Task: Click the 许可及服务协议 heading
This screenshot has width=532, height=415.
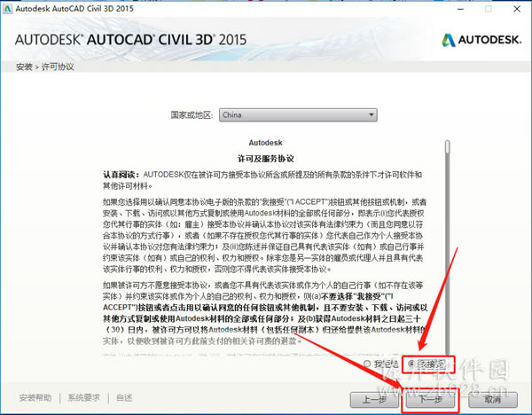Action: [x=266, y=159]
